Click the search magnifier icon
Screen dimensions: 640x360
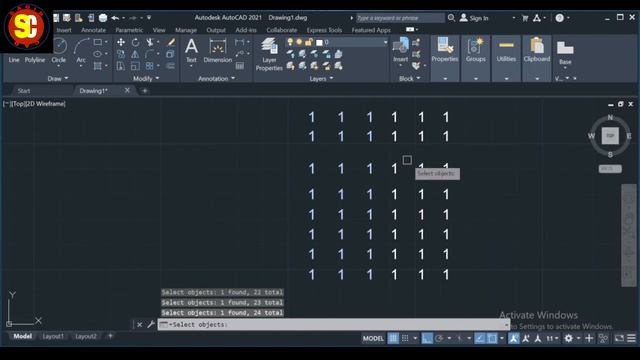(x=451, y=18)
